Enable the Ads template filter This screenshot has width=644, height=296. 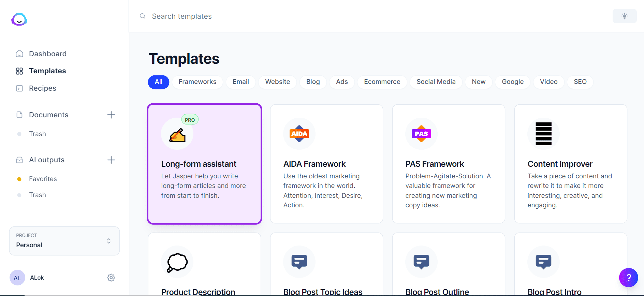pos(342,82)
